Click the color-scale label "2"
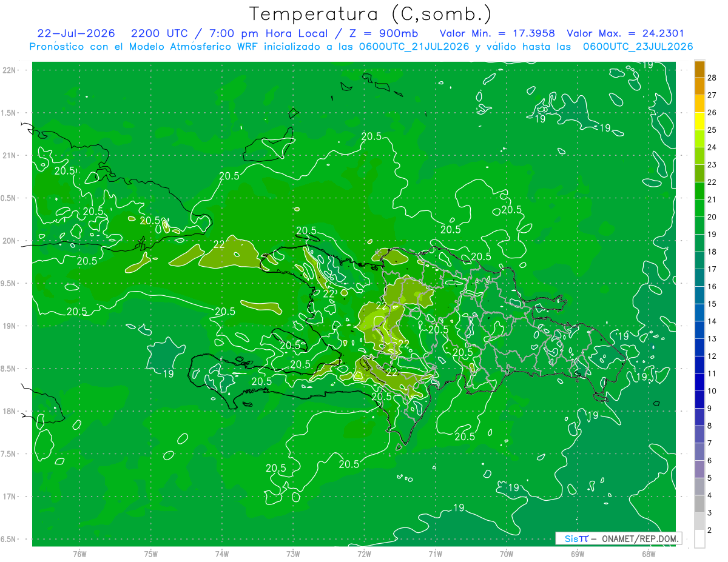The image size is (728, 562). [x=710, y=530]
